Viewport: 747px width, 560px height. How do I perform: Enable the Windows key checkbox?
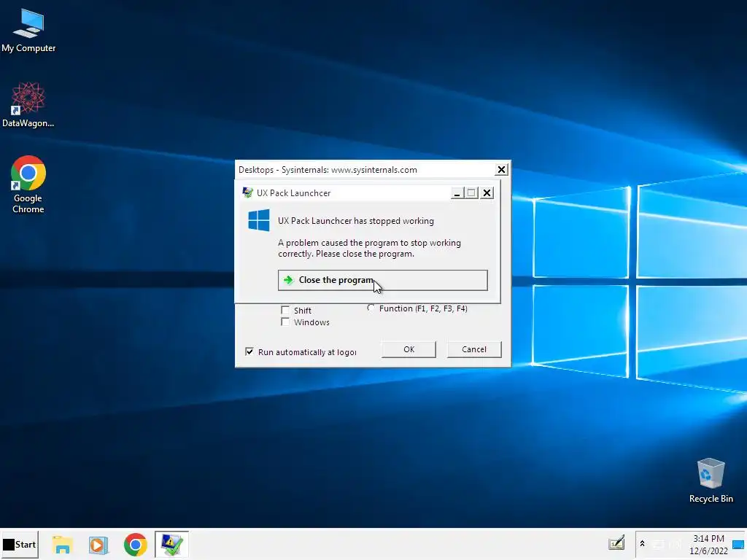(285, 322)
